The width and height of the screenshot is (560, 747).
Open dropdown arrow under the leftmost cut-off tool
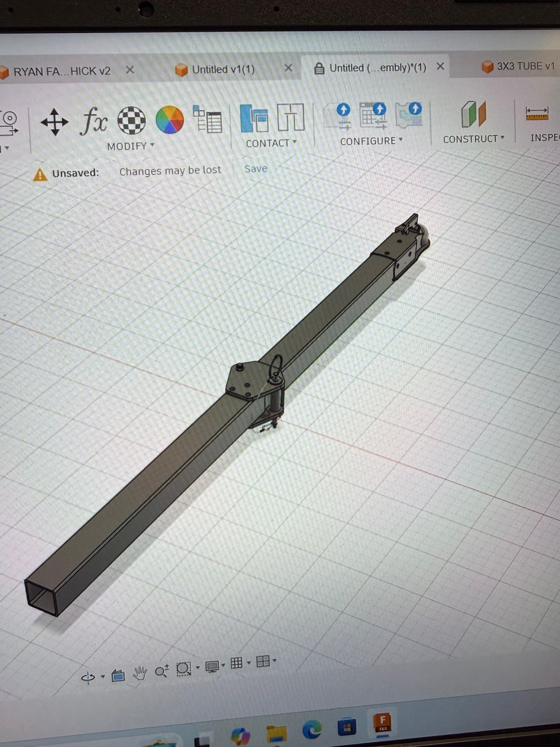coord(7,148)
